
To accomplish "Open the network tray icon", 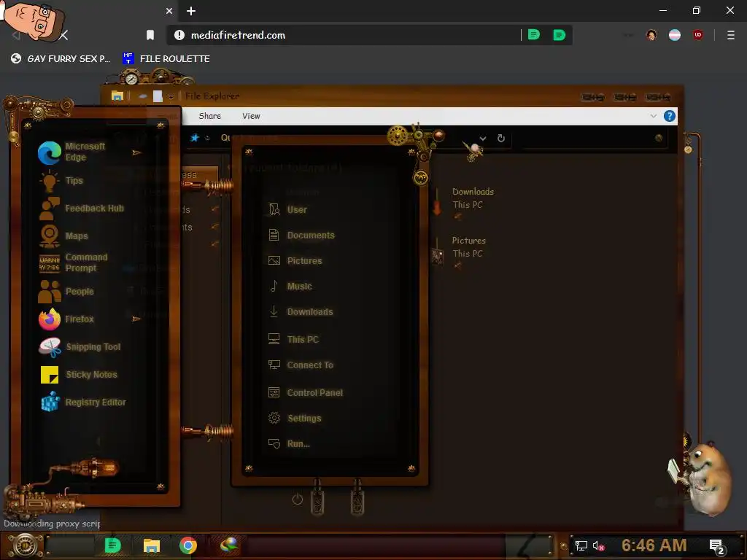I will (581, 545).
